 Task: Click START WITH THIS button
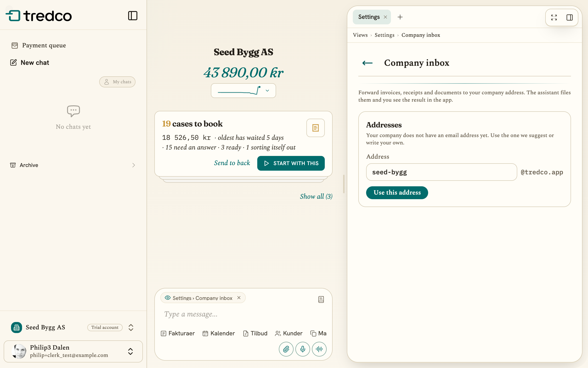(291, 163)
